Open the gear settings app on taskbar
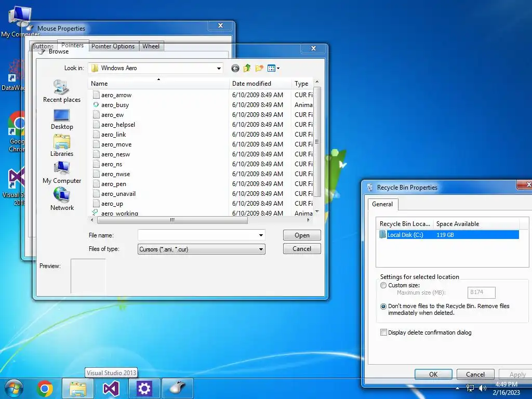Image resolution: width=532 pixels, height=399 pixels. (x=144, y=389)
